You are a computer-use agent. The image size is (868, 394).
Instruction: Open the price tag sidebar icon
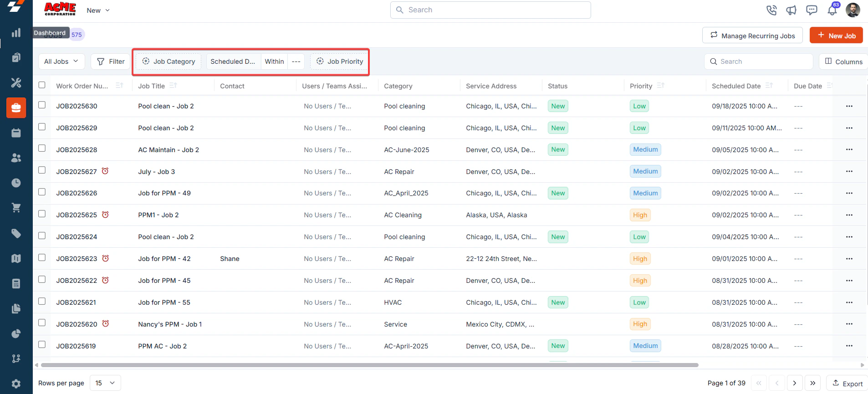[x=16, y=234]
